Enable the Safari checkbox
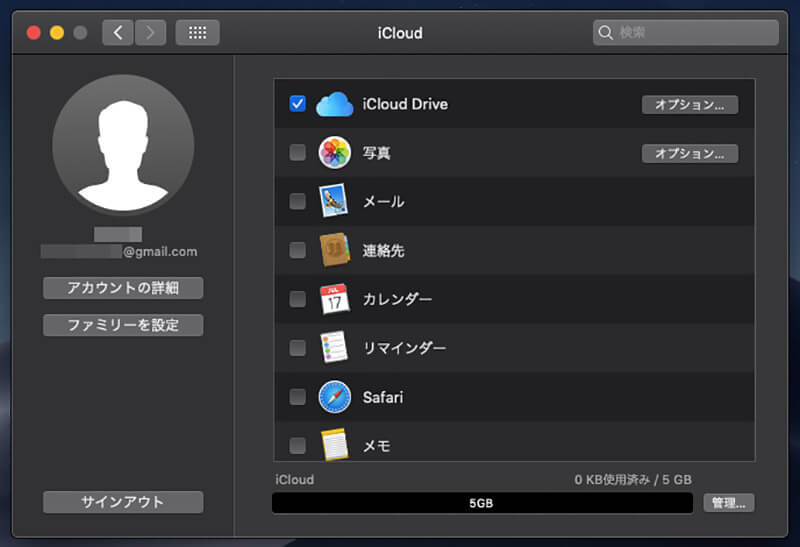 (x=297, y=396)
